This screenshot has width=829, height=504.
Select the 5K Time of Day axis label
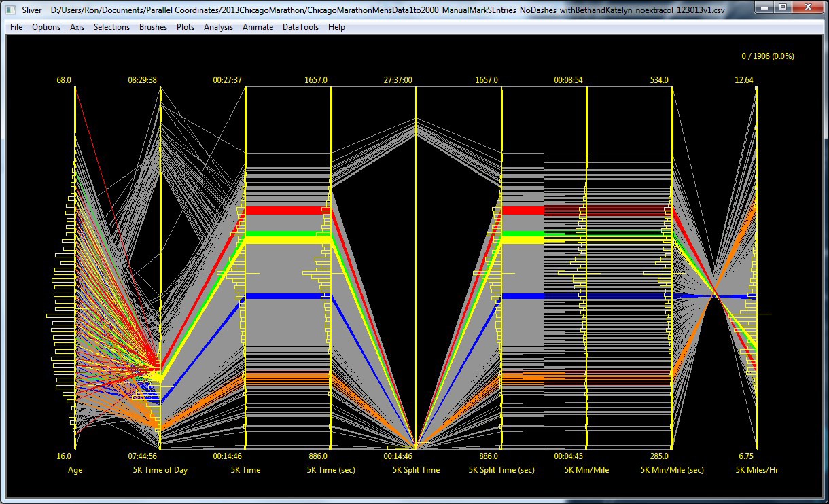point(160,470)
